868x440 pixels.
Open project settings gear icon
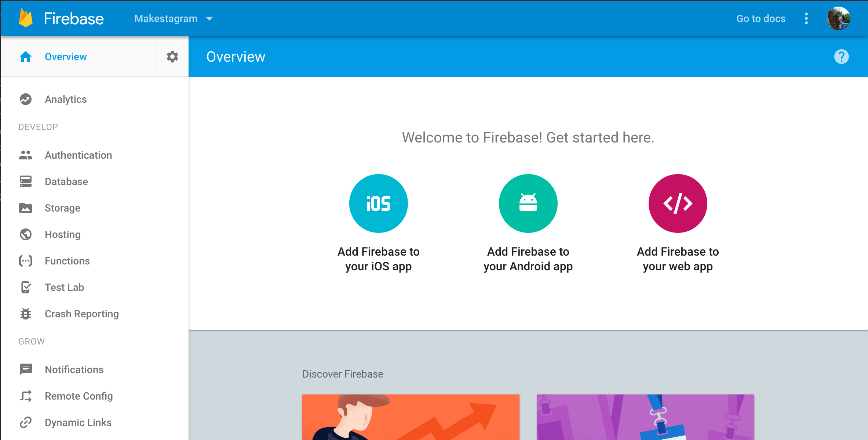(x=172, y=57)
